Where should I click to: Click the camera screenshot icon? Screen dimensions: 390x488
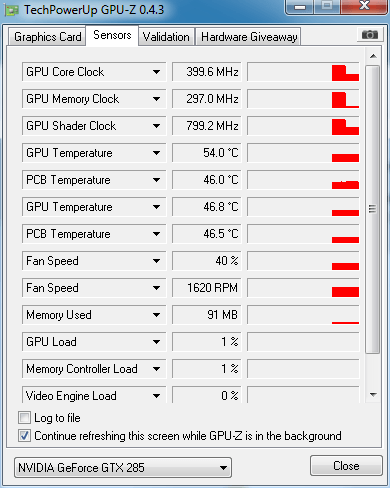click(x=370, y=34)
